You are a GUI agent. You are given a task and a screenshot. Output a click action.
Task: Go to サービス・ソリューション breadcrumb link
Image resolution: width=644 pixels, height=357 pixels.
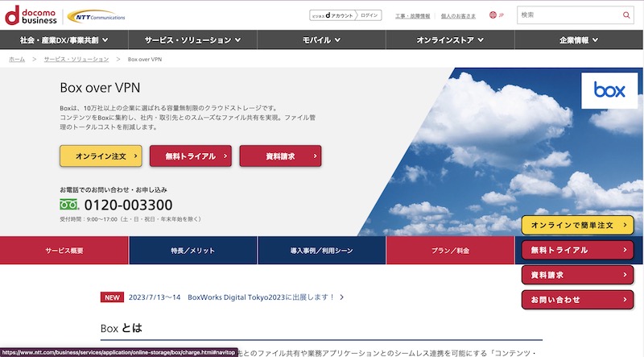tap(76, 59)
